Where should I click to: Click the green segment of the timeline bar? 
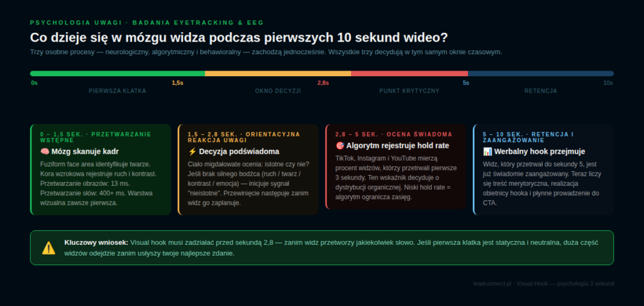(x=117, y=74)
